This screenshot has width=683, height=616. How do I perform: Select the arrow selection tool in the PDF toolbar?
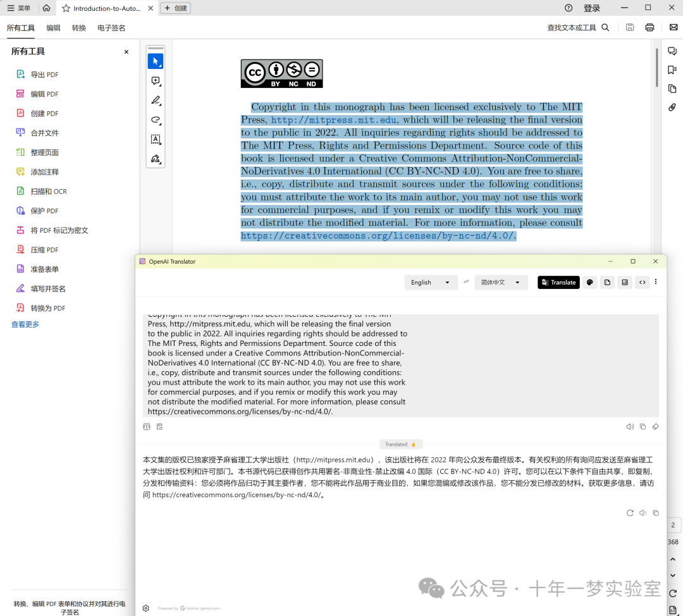156,61
